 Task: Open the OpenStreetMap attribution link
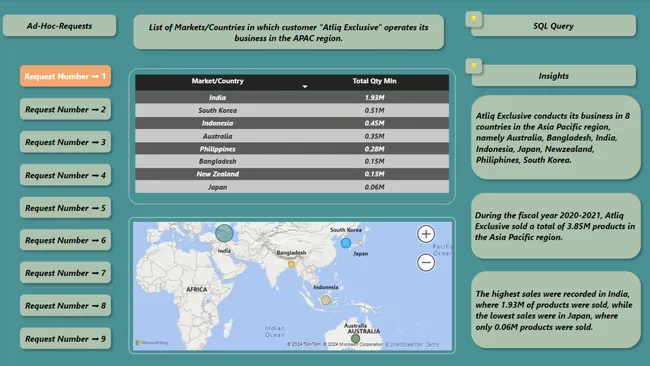[405, 344]
